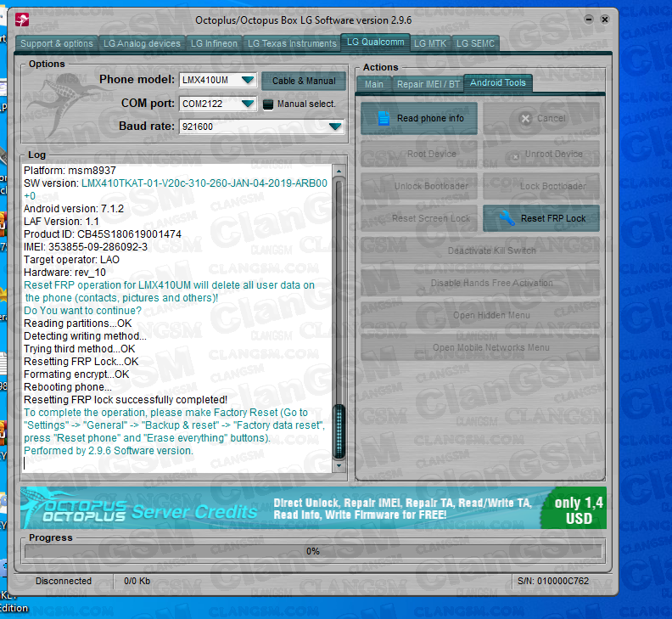
Task: Click the Reset Screen Lock button
Action: [x=419, y=218]
